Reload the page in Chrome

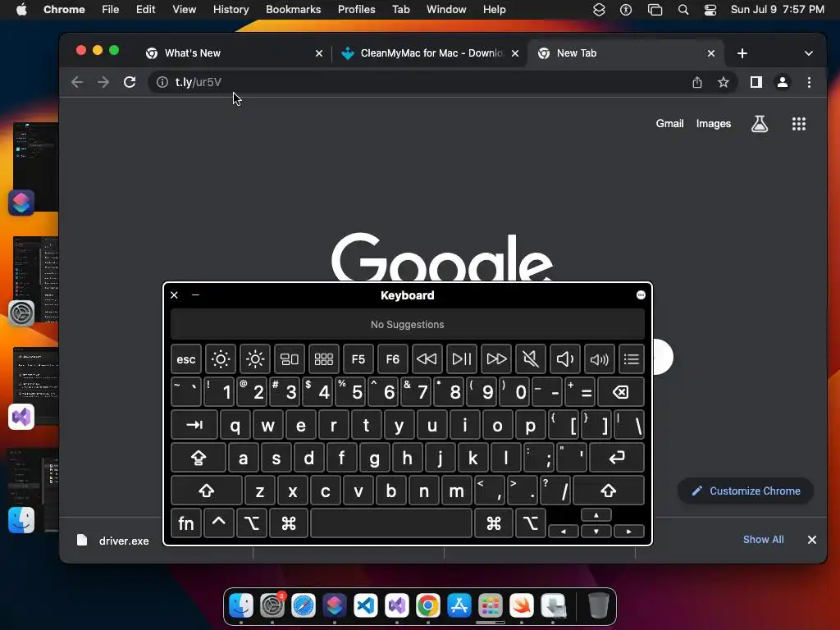pyautogui.click(x=130, y=82)
